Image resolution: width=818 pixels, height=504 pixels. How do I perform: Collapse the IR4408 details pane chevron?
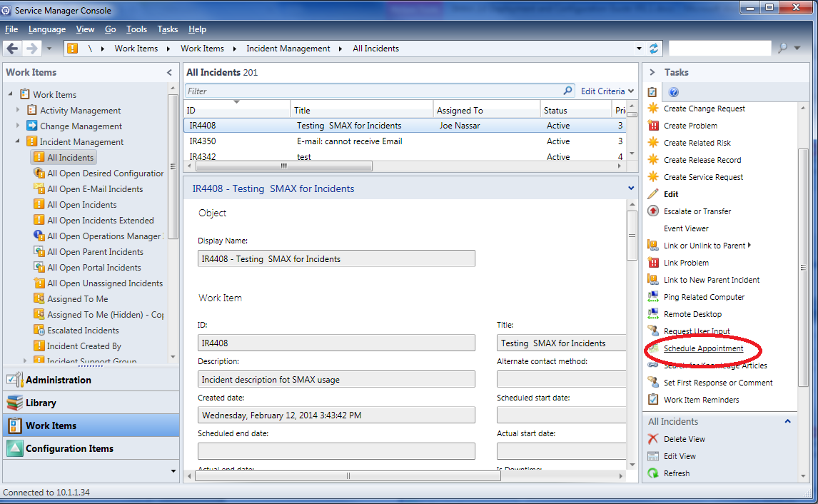pos(631,188)
